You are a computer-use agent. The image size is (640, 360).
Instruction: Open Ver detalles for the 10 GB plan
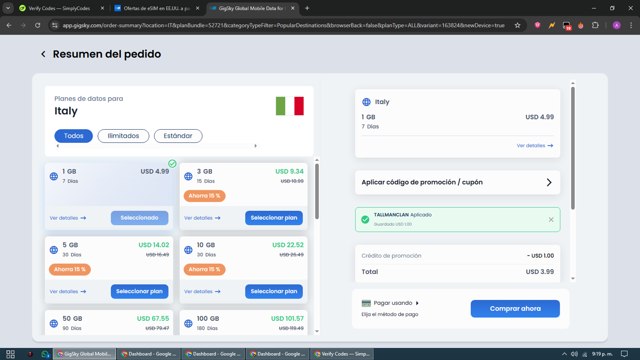(x=202, y=291)
